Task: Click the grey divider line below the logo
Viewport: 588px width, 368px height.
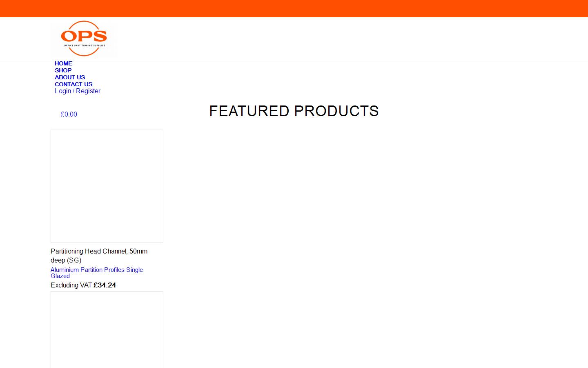Action: [x=294, y=60]
